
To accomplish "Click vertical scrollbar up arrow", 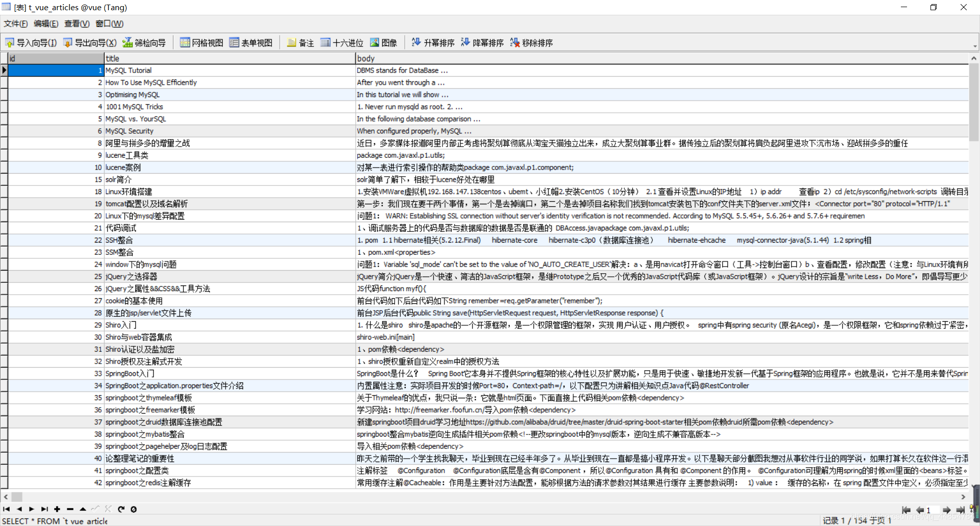I will 974,58.
